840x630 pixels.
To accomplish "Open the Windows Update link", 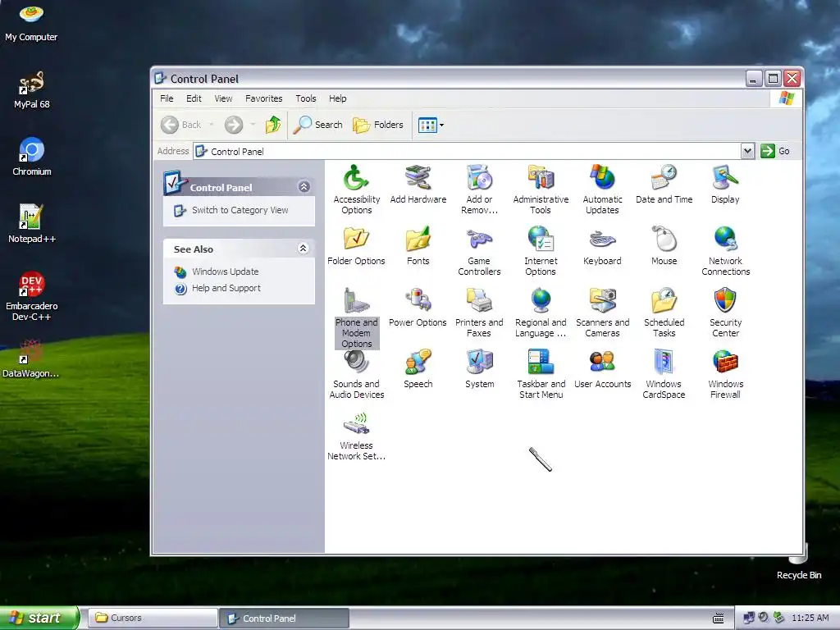I will point(225,272).
